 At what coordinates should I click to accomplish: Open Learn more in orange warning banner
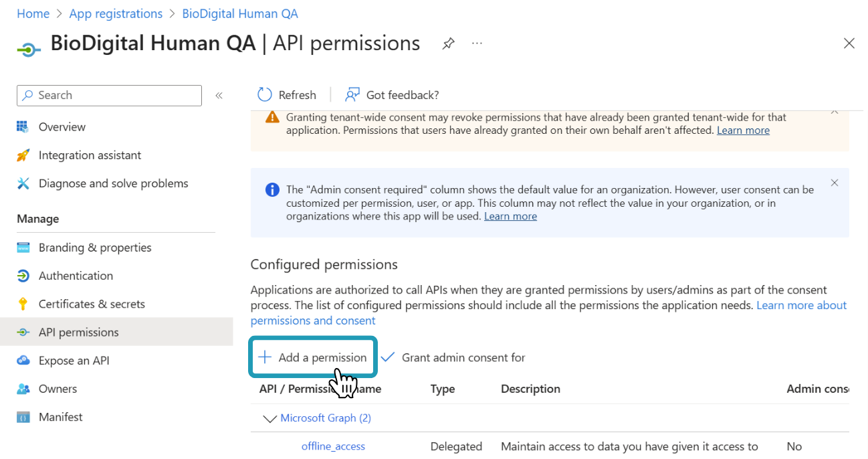pos(743,130)
